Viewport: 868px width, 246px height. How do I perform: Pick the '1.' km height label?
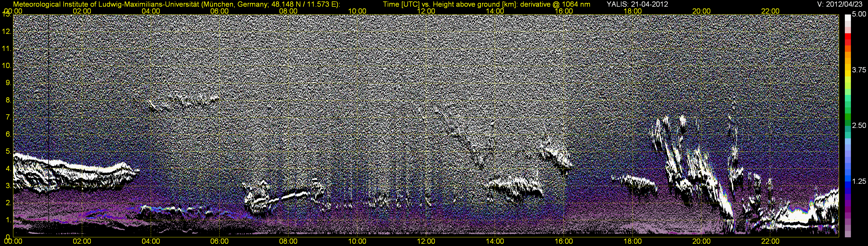(8, 220)
